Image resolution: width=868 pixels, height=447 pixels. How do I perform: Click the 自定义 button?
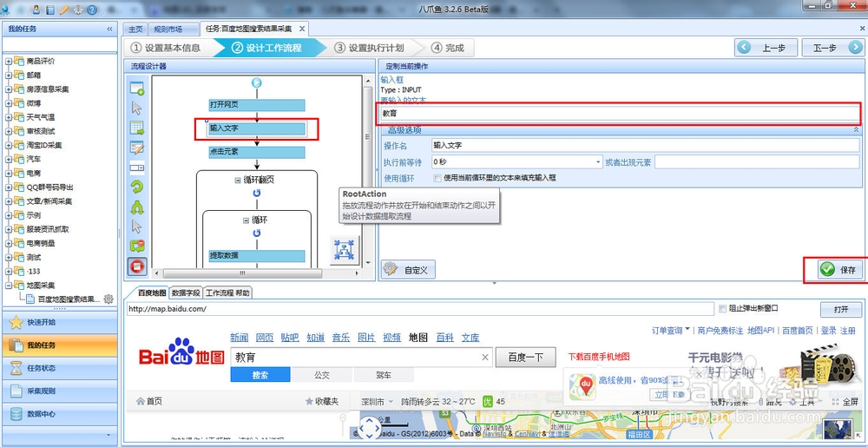[x=408, y=269]
